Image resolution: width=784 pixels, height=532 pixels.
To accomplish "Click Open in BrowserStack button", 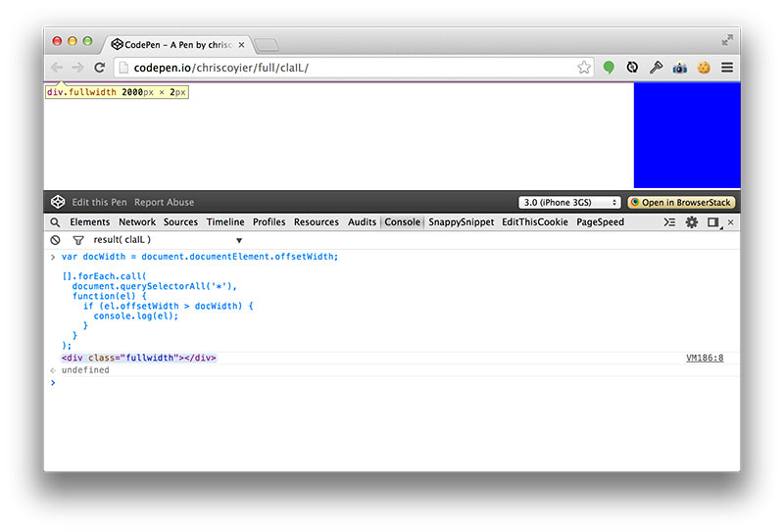I will click(x=680, y=203).
